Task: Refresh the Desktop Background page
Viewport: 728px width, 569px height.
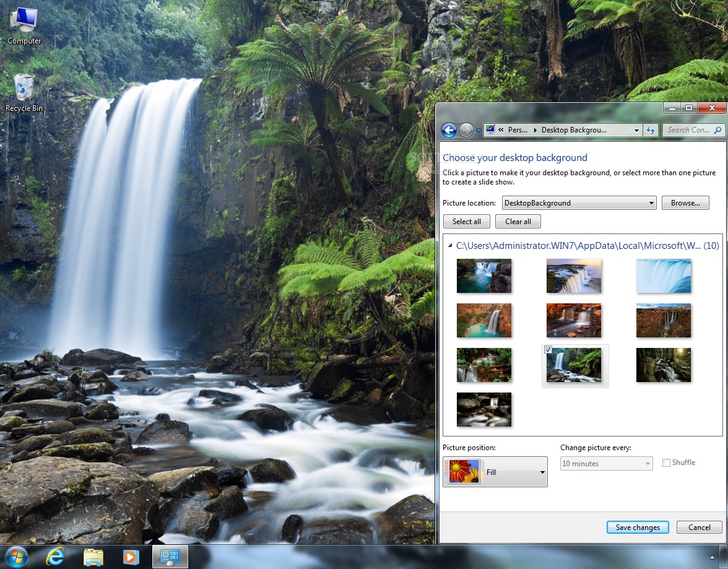Action: pos(651,131)
